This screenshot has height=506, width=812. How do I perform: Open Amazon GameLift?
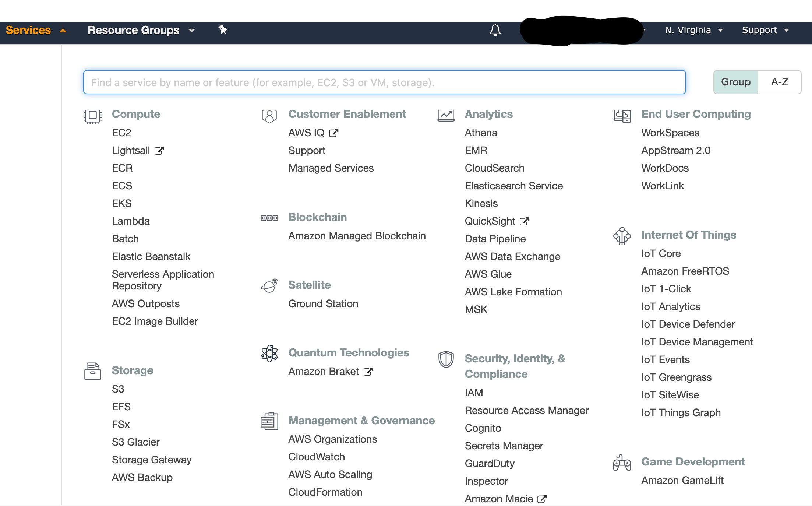[x=682, y=480]
